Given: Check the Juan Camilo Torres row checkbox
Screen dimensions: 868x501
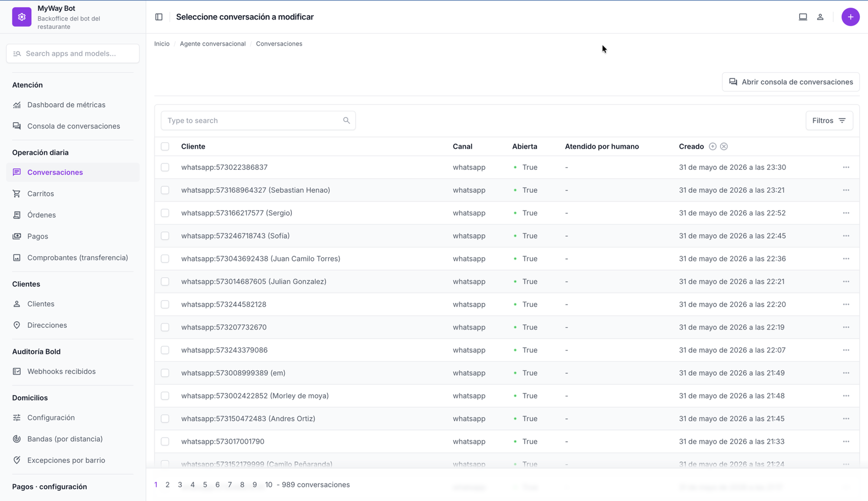Looking at the screenshot, I should coord(165,258).
